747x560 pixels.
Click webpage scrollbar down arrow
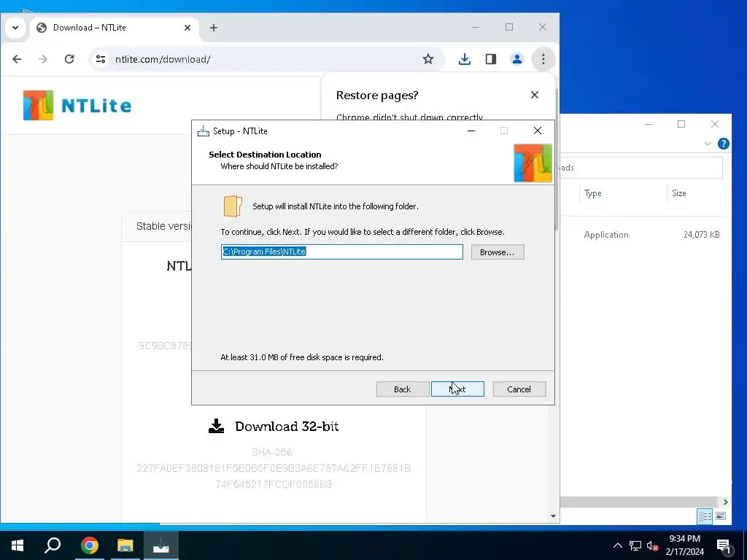[553, 516]
